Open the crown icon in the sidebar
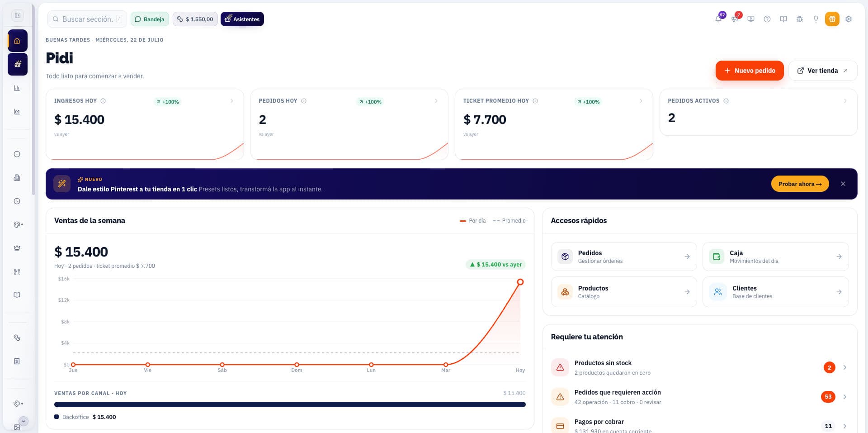868x433 pixels. point(17,248)
